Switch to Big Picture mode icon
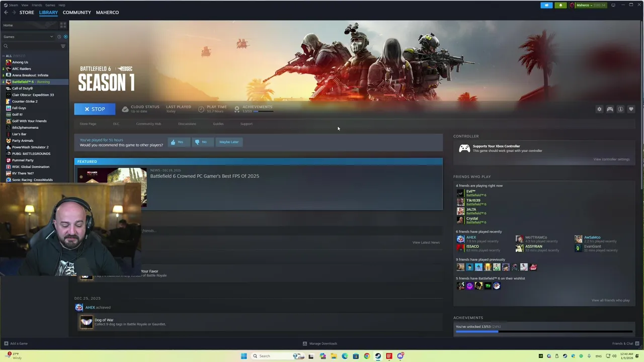Viewport: 644px width, 362px height. click(x=613, y=5)
